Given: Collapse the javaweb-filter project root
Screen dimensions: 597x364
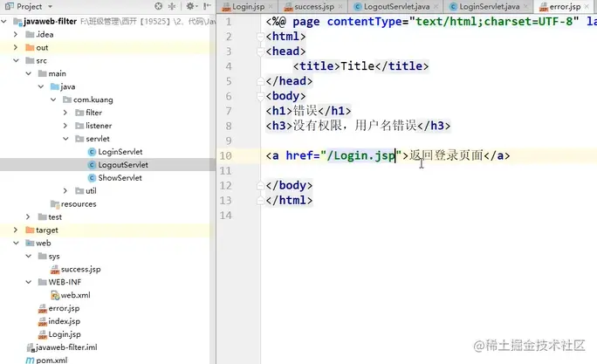Looking at the screenshot, I should [4, 21].
